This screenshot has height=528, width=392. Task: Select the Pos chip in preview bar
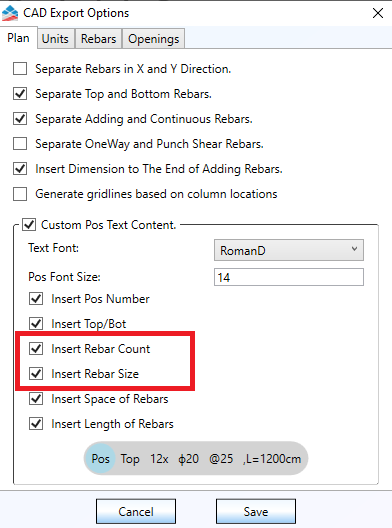(x=100, y=459)
